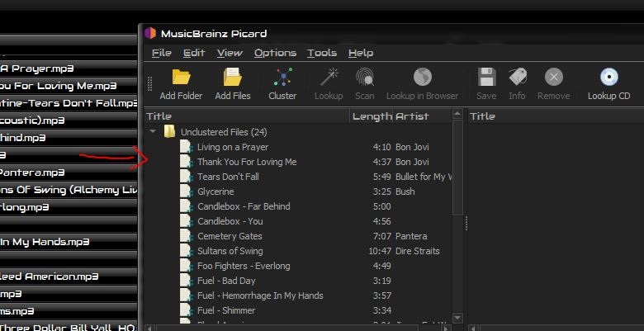Click the Remove toolbar icon
This screenshot has width=644, height=331.
point(553,78)
